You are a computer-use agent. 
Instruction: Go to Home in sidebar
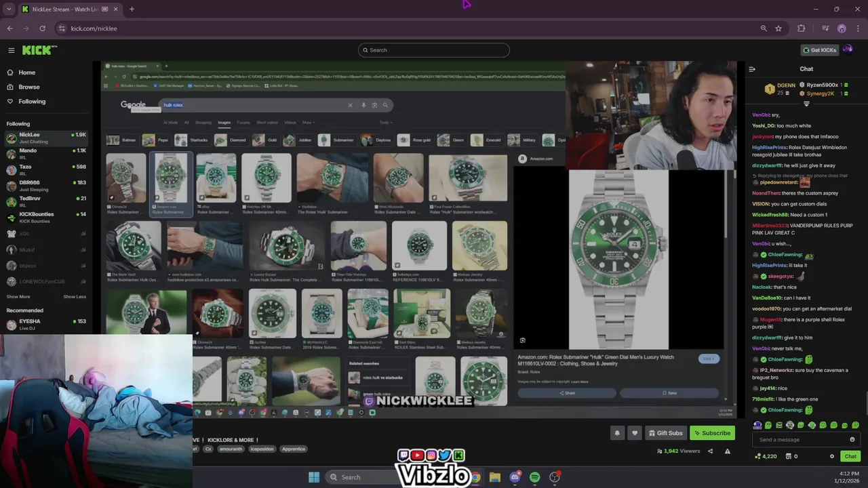point(26,73)
